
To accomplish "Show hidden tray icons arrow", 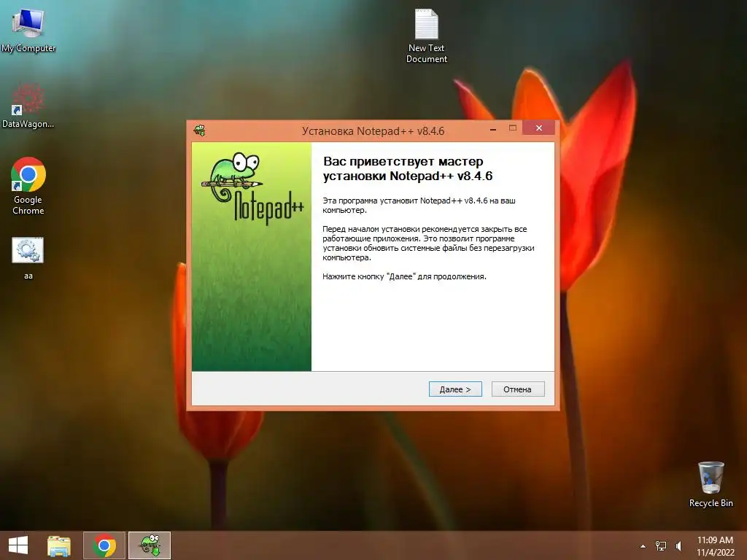I will tap(643, 546).
